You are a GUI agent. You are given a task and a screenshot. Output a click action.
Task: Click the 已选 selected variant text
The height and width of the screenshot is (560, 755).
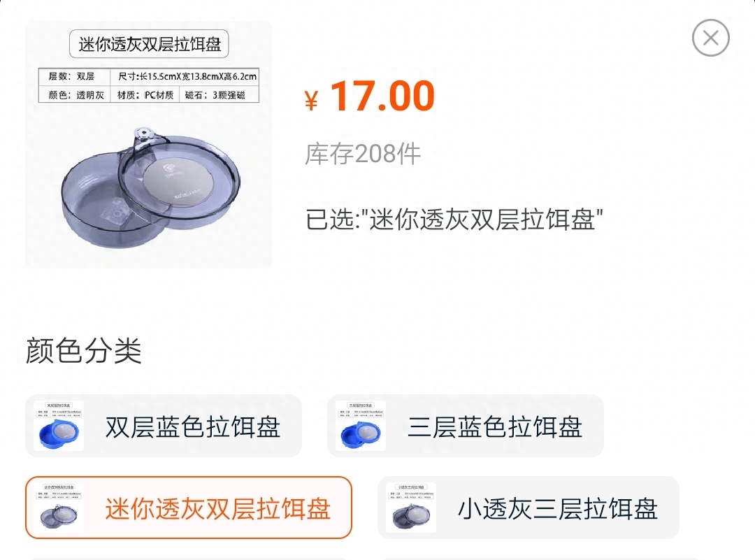(454, 220)
